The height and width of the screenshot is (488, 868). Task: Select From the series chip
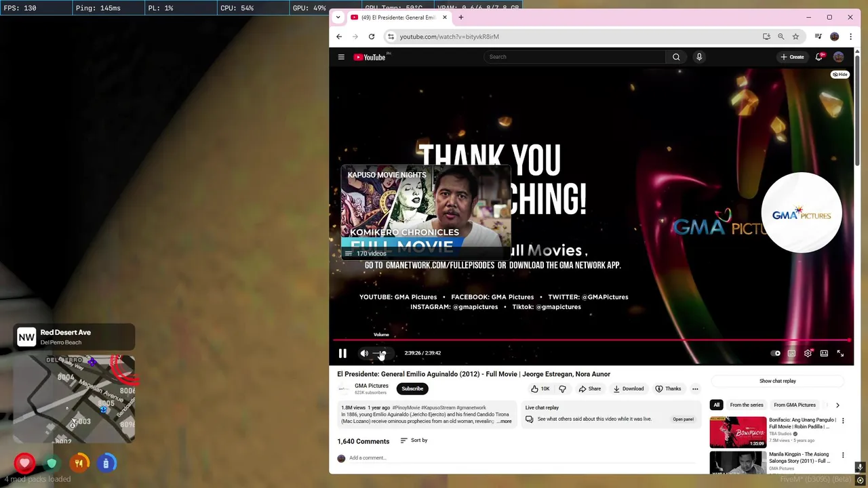[x=747, y=405]
